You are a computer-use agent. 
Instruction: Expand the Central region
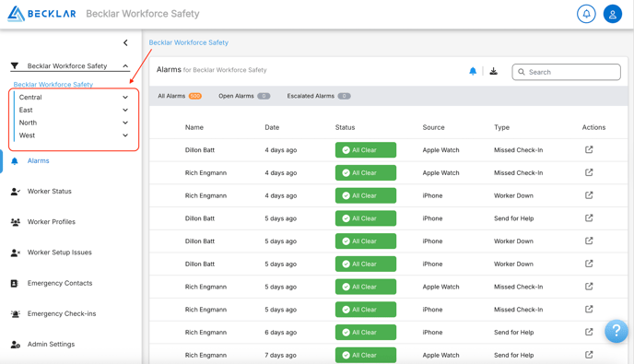[125, 97]
